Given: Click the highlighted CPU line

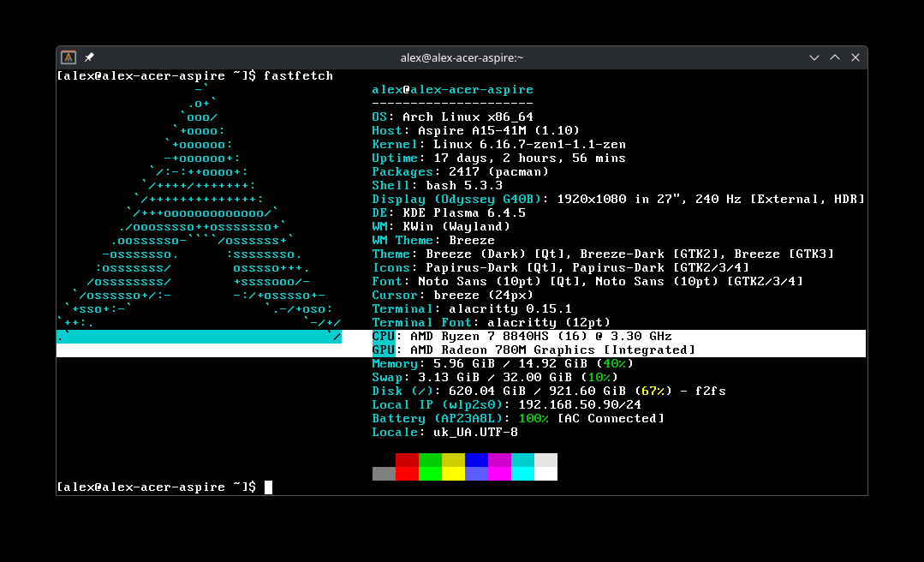Looking at the screenshot, I should click(522, 337).
